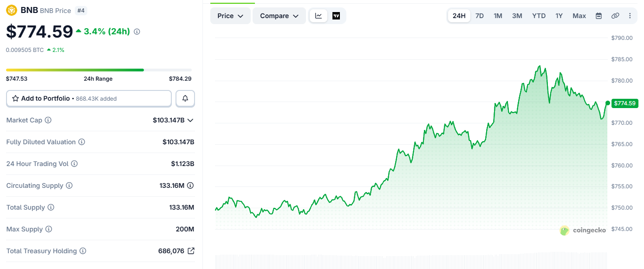Open external link icon beside 686,076

point(191,251)
